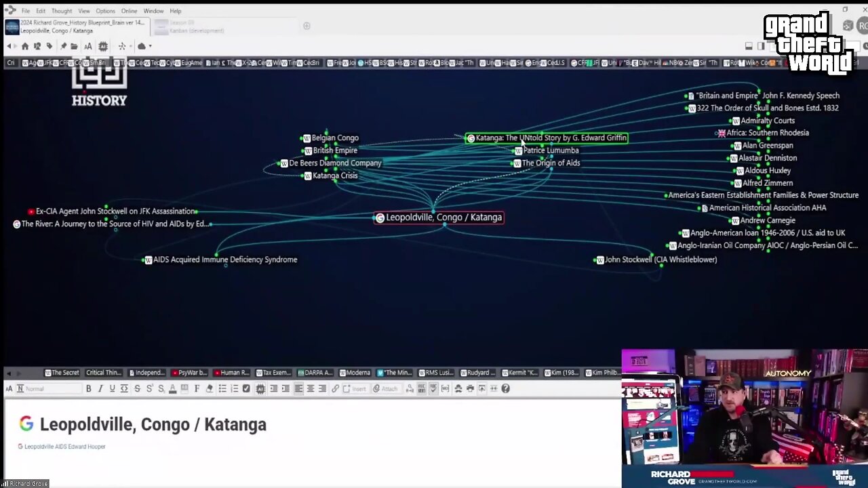
Task: Insert a bulleted list
Action: [222, 388]
